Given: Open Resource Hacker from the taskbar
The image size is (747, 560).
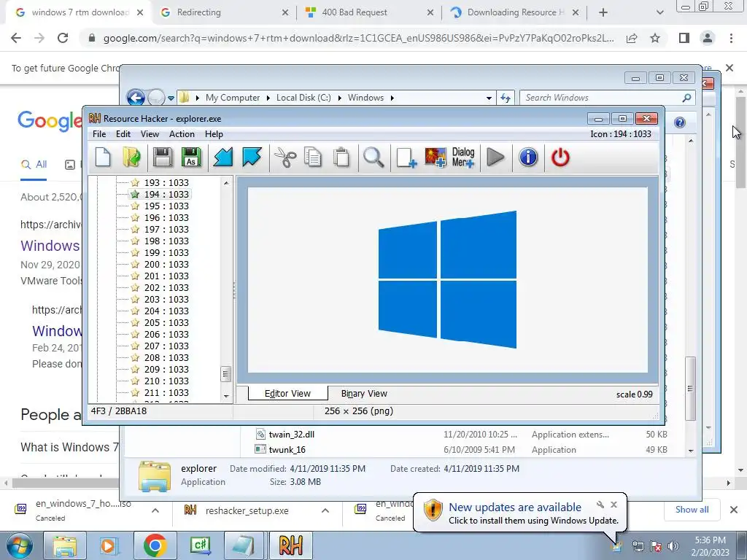Looking at the screenshot, I should click(290, 545).
